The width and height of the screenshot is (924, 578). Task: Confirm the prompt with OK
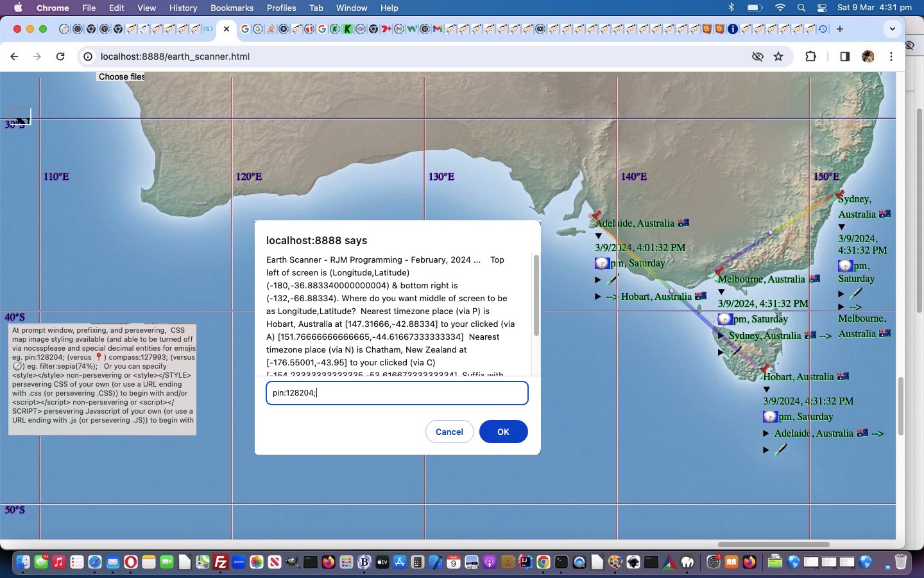pos(504,432)
